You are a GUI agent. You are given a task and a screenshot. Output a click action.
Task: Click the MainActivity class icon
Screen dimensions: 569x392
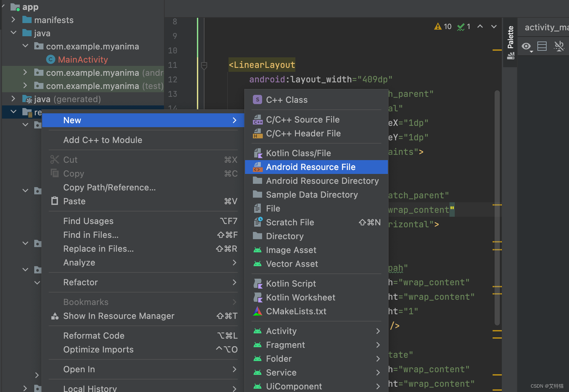tap(50, 60)
